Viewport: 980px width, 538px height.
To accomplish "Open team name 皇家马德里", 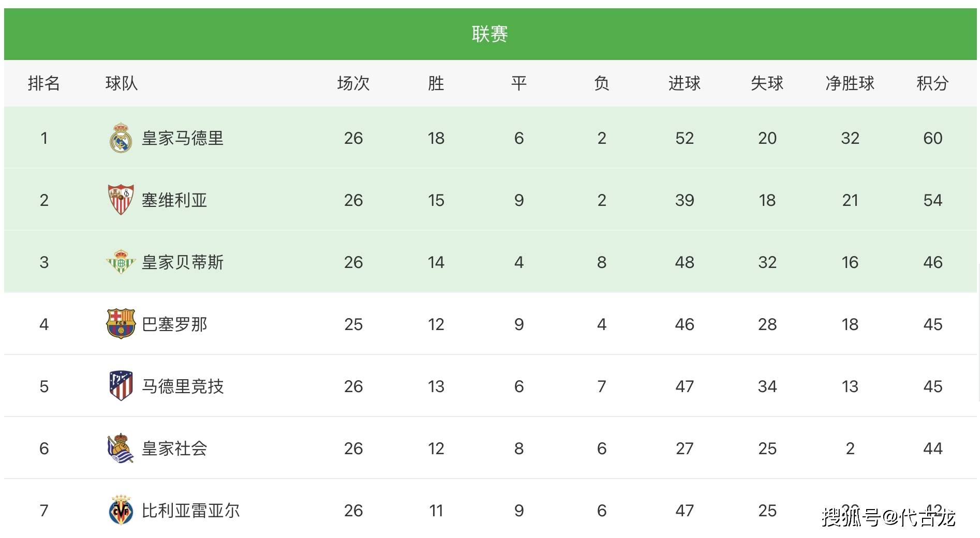I will click(183, 138).
